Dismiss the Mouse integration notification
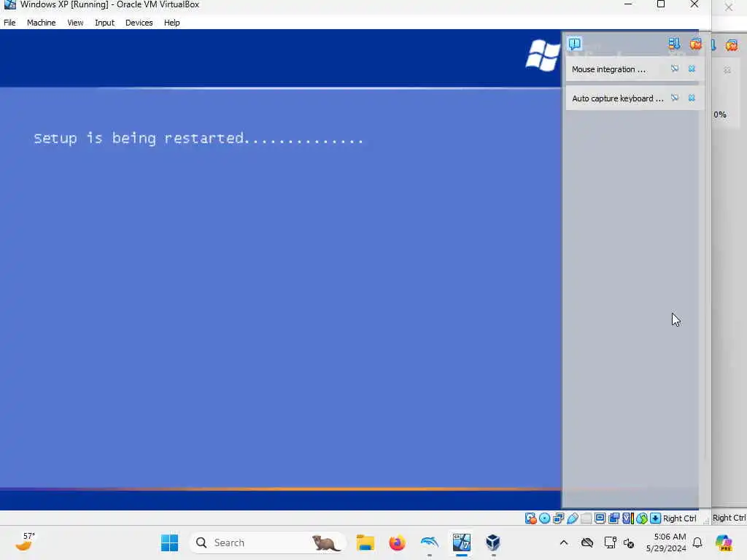The height and width of the screenshot is (560, 747). pyautogui.click(x=692, y=69)
